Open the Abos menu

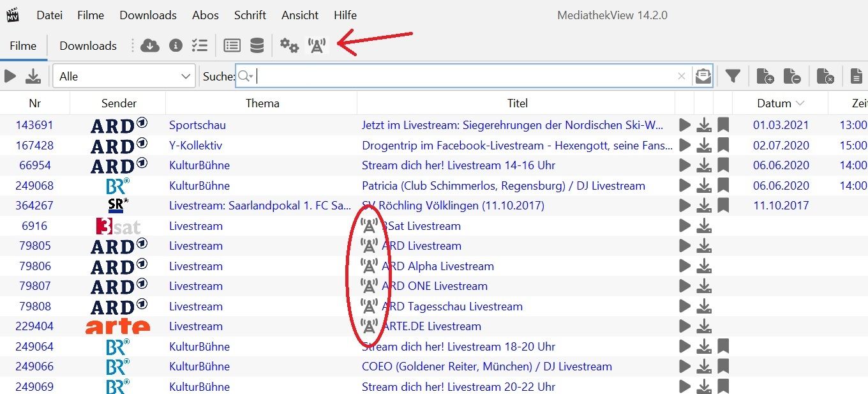(x=206, y=15)
